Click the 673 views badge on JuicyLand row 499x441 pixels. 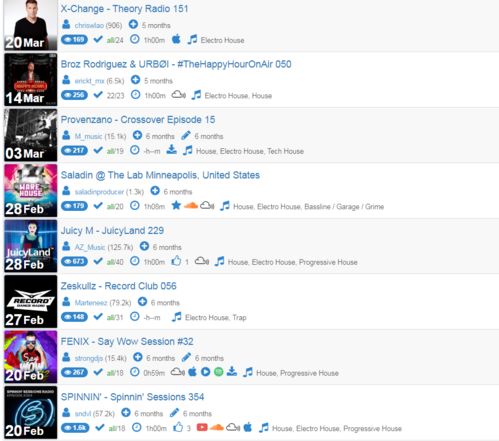74,261
